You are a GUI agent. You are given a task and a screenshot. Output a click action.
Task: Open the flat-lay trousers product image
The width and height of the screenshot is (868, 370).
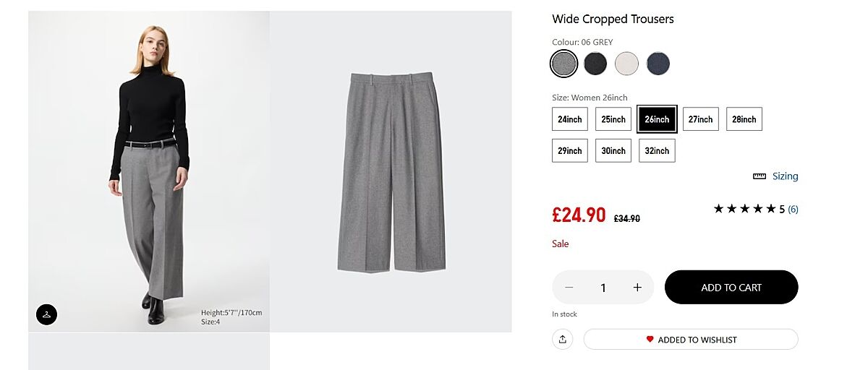[x=391, y=171]
